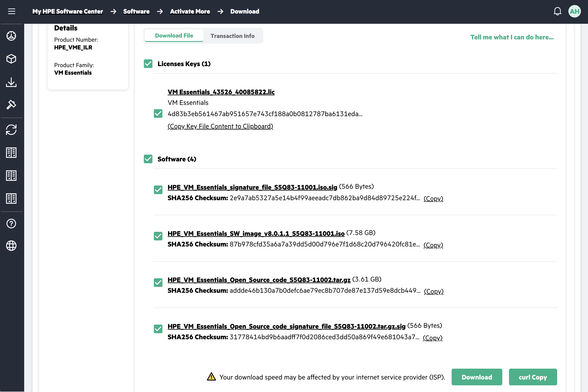Image resolution: width=588 pixels, height=392 pixels.
Task: Open the refresh sync sidebar icon
Action: (11, 129)
